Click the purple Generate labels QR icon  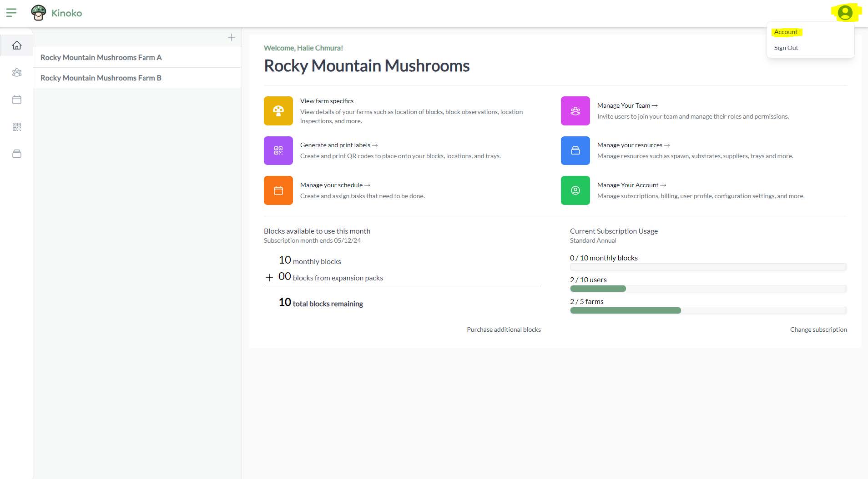click(278, 150)
